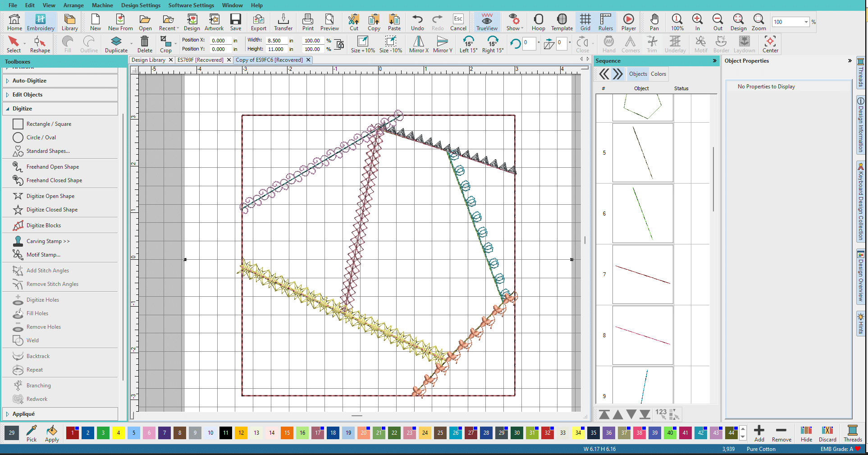Click the Transfer to machine icon

click(283, 22)
